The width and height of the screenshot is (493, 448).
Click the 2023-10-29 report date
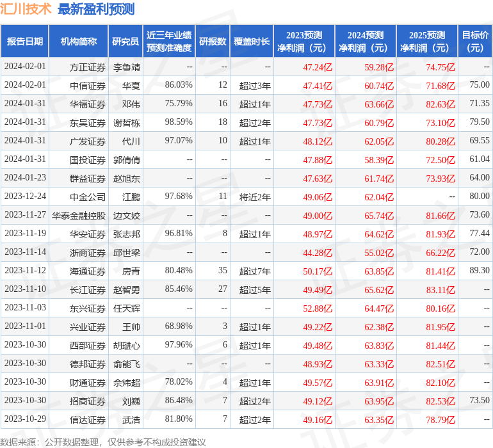(25, 419)
